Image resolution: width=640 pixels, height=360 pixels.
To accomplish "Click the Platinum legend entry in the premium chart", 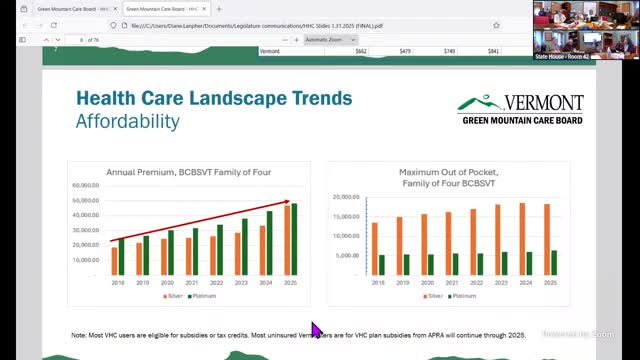I will (202, 296).
